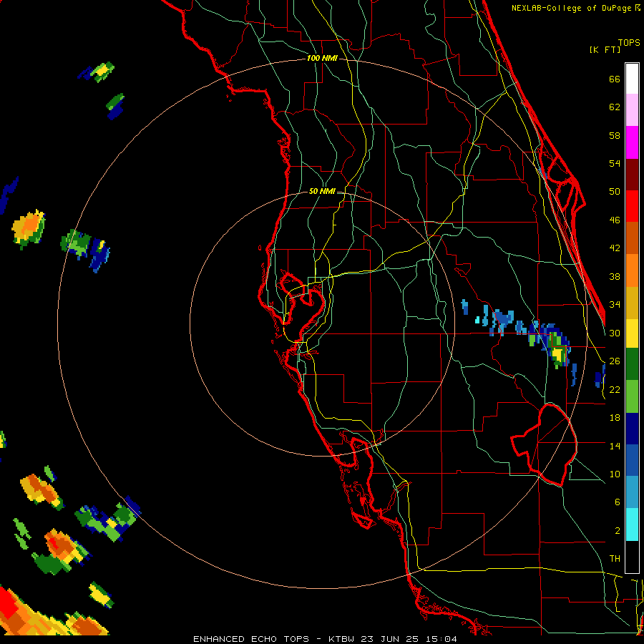Select the dark green legend swatch
This screenshot has width=644, height=644.
pos(632,364)
